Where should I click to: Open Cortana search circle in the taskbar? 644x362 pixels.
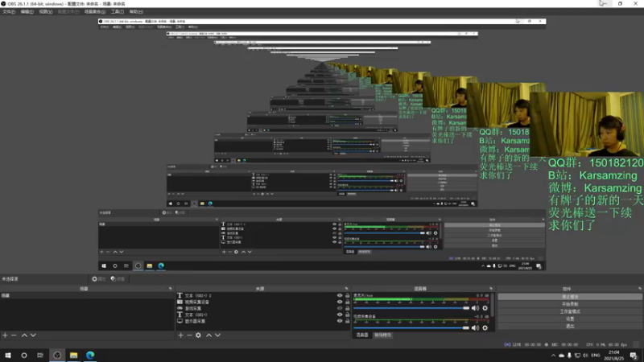pyautogui.click(x=24, y=355)
